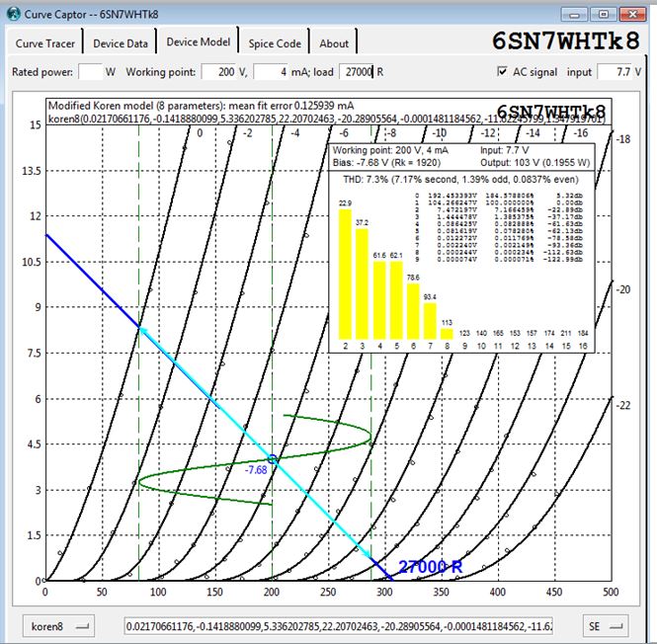Open the koren8 model dropdown

pyautogui.click(x=58, y=626)
